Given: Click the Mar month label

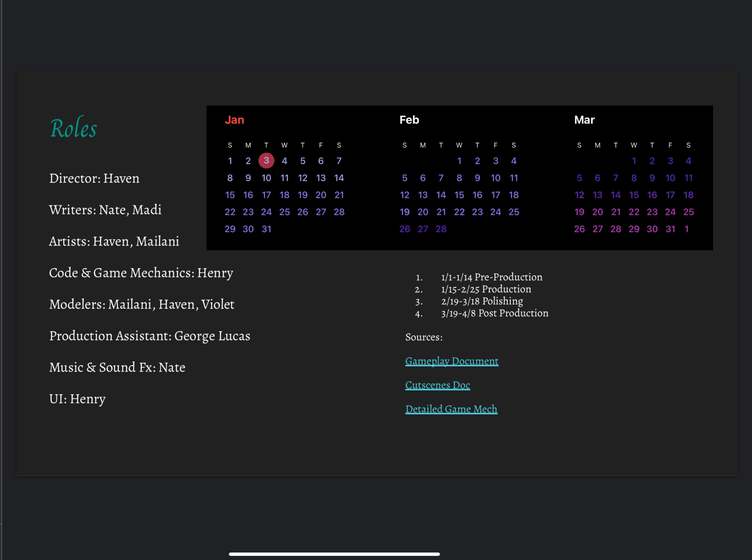Looking at the screenshot, I should (584, 120).
